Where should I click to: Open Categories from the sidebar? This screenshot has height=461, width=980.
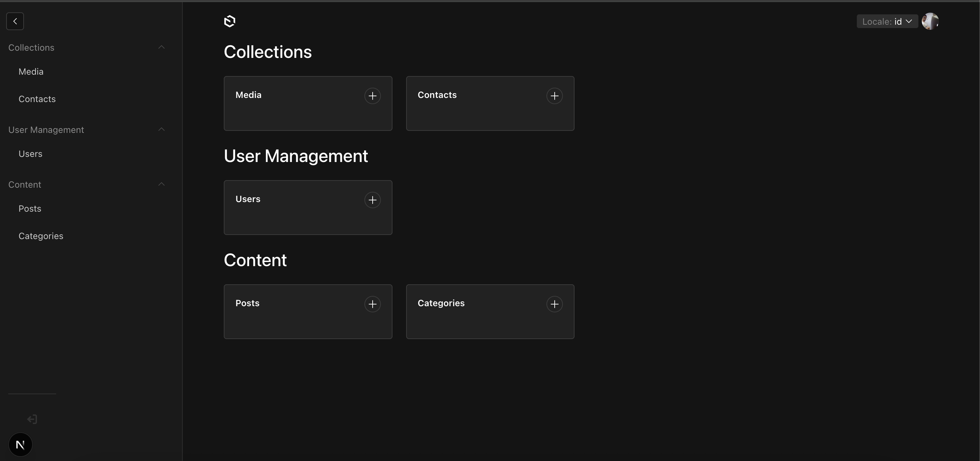coord(41,236)
